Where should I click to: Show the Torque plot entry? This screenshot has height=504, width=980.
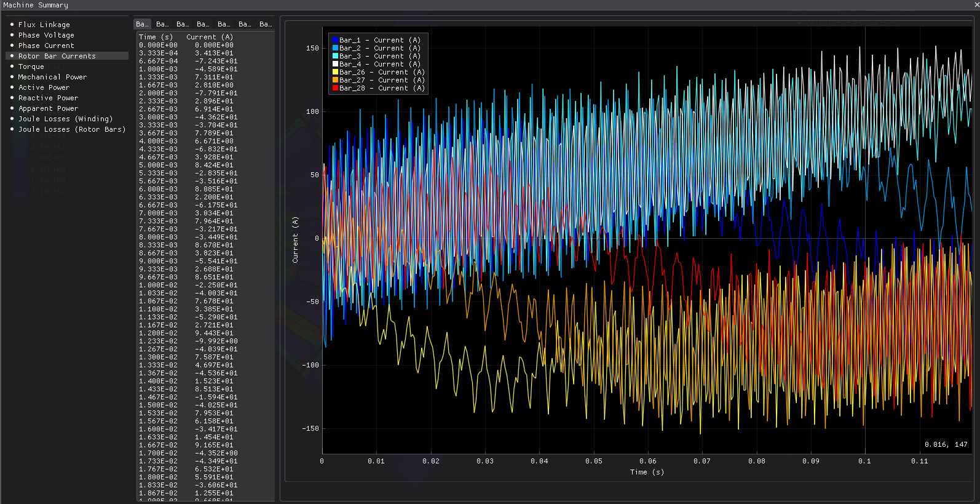click(x=31, y=66)
